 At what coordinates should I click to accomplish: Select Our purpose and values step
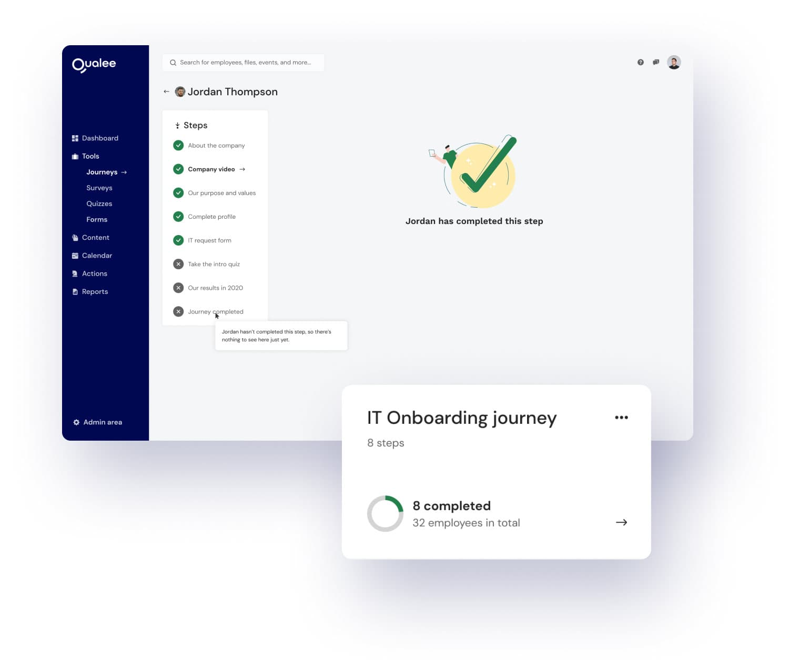click(222, 193)
